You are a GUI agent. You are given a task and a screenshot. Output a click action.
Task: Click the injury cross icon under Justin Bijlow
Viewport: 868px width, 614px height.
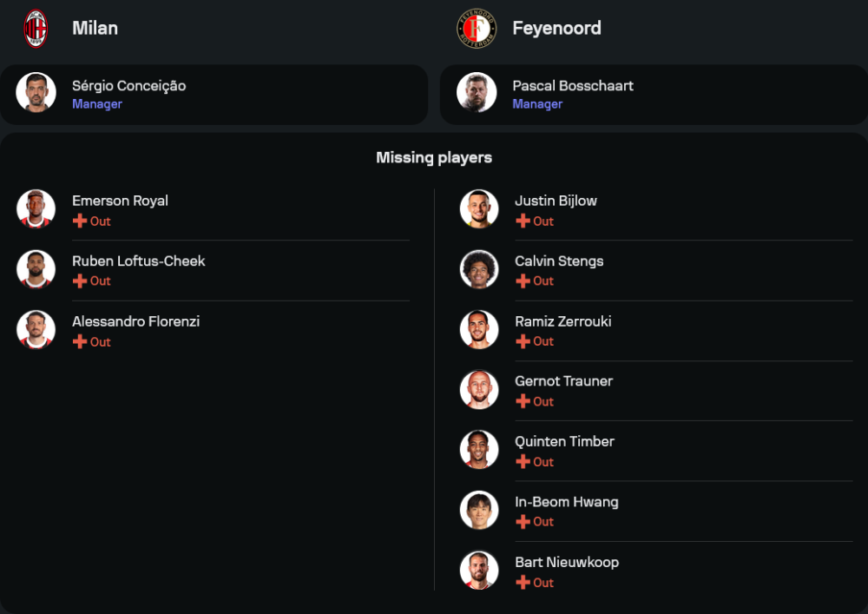coord(523,221)
